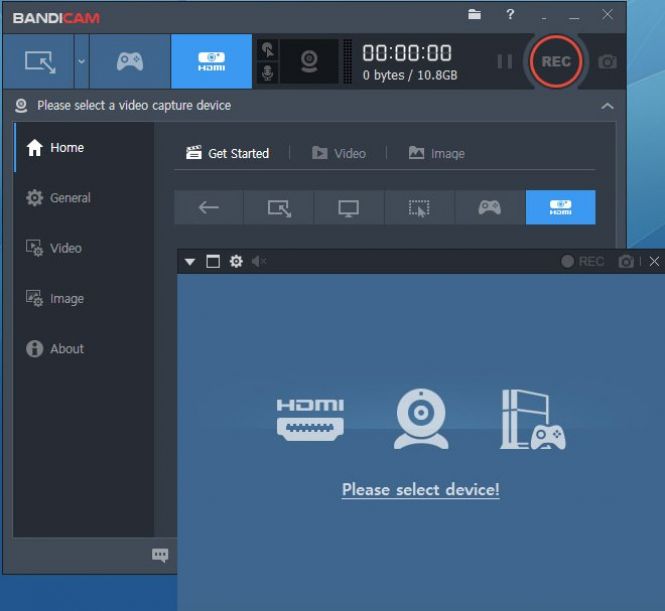The height and width of the screenshot is (611, 665).
Task: Switch to game recording mode in top bar
Action: (x=130, y=62)
